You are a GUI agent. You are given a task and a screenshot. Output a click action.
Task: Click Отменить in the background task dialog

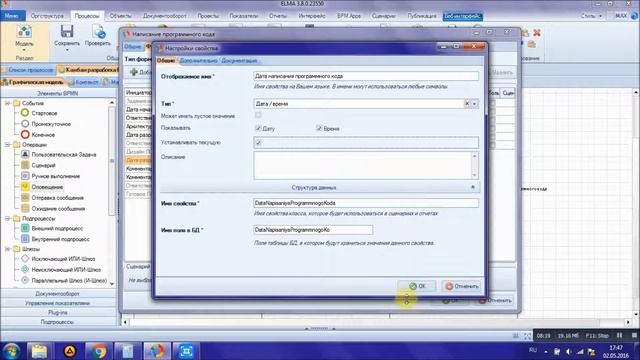(495, 300)
